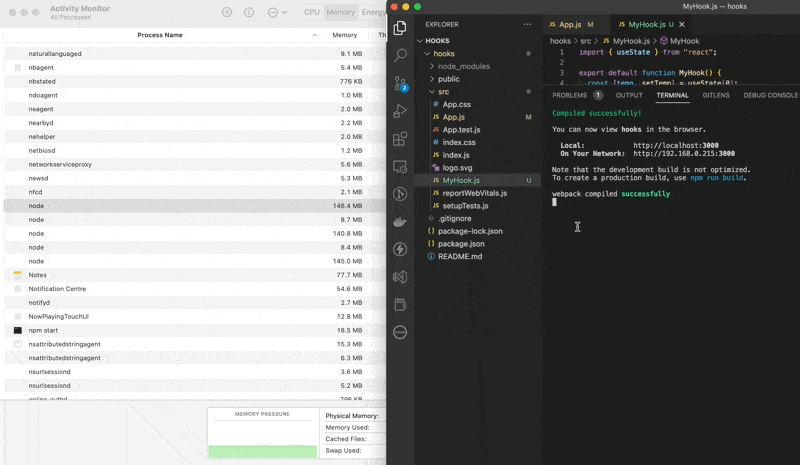Open the Activity Monitor ellipsis action menu
The width and height of the screenshot is (800, 465).
[277, 12]
